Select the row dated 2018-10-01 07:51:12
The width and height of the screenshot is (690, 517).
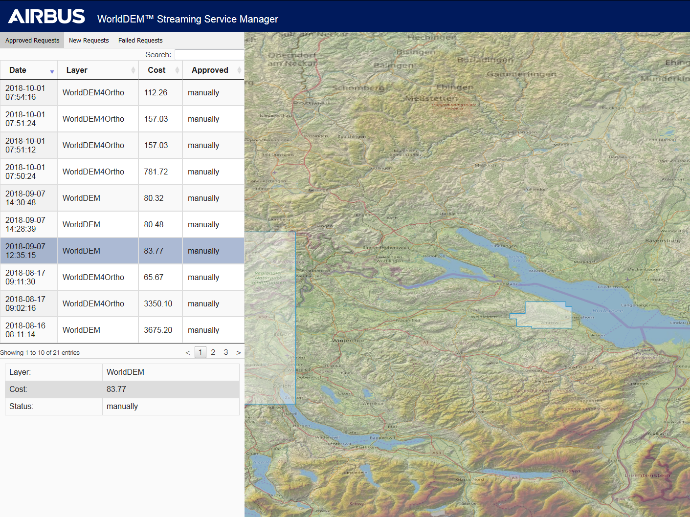[122, 145]
